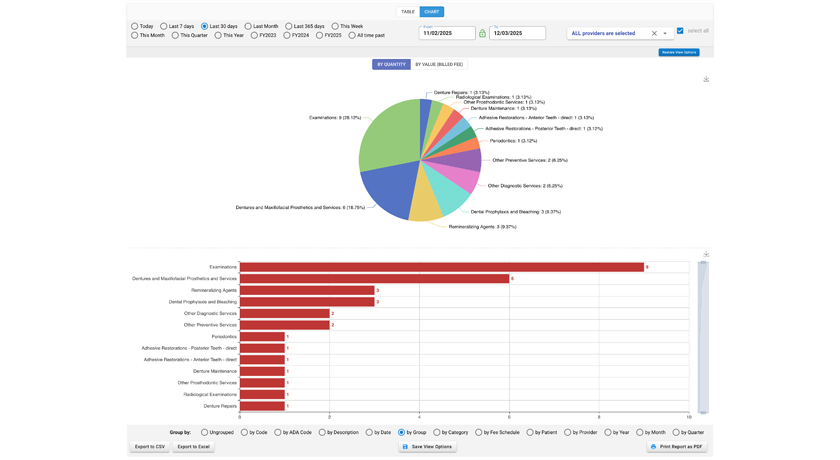Select This Week range
The height and width of the screenshot is (460, 840).
pos(335,26)
